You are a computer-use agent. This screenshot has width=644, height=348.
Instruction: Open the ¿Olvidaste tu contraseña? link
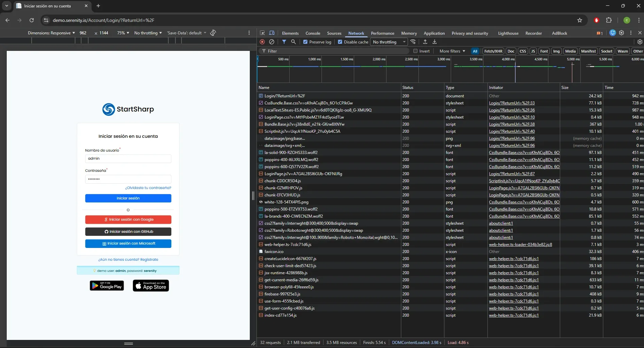click(148, 188)
